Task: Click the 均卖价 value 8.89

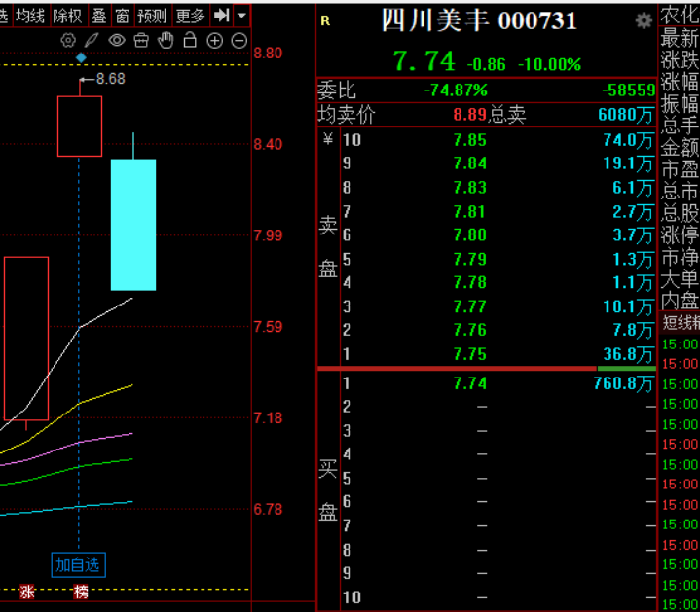Action: 469,115
